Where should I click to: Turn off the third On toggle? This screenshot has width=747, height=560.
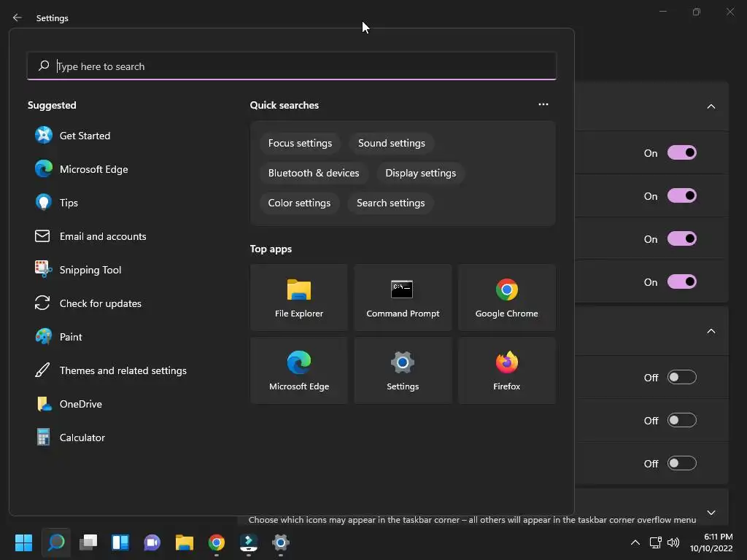[x=682, y=238]
